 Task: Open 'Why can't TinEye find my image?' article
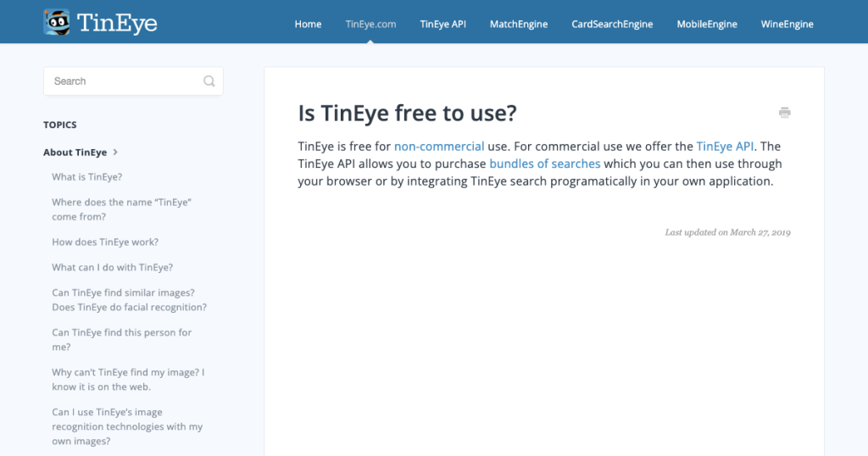(x=129, y=380)
